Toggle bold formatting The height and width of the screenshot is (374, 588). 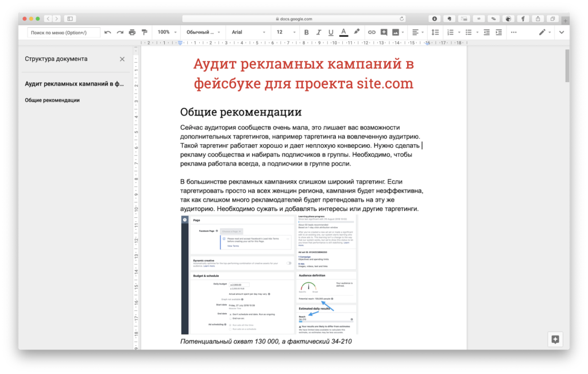click(307, 33)
